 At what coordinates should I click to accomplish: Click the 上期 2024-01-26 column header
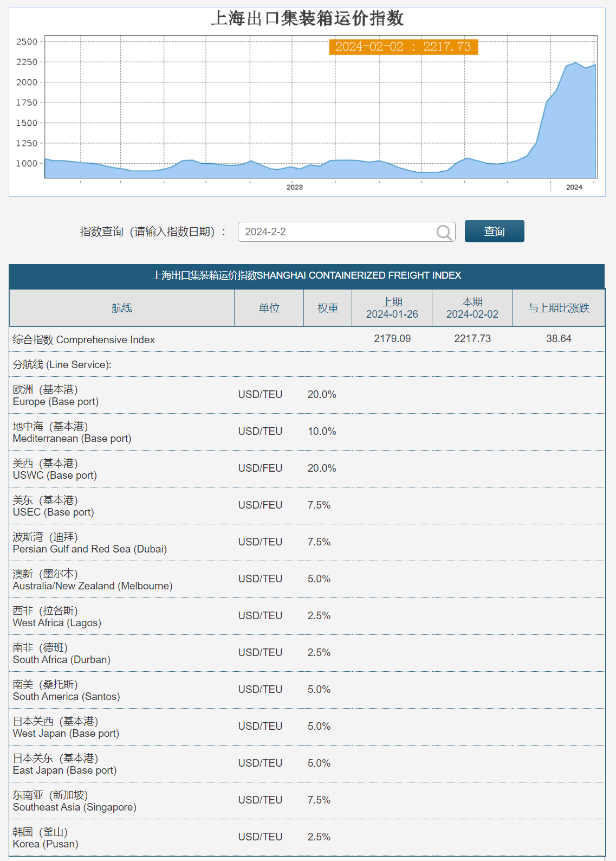[x=392, y=308]
